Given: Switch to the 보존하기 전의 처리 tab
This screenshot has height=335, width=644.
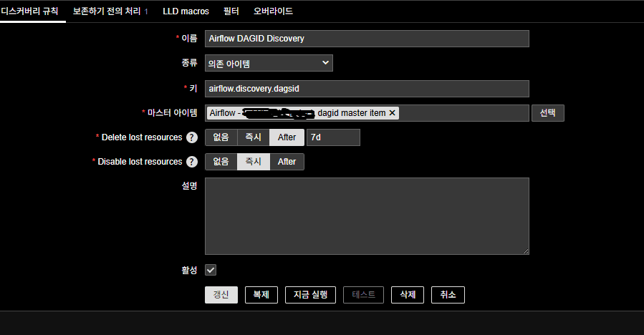Looking at the screenshot, I should click(x=110, y=11).
